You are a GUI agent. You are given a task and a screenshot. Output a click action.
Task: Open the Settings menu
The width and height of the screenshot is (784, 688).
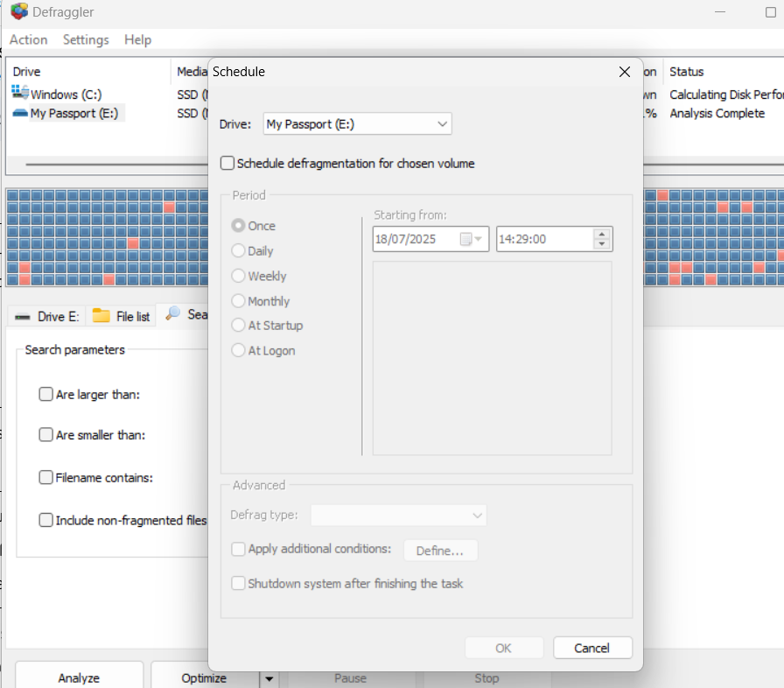coord(86,39)
